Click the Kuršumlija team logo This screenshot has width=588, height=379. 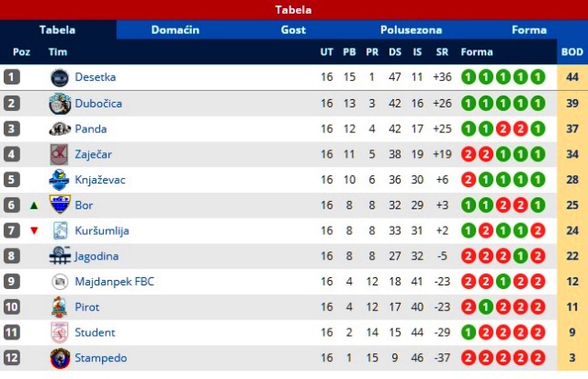click(60, 231)
